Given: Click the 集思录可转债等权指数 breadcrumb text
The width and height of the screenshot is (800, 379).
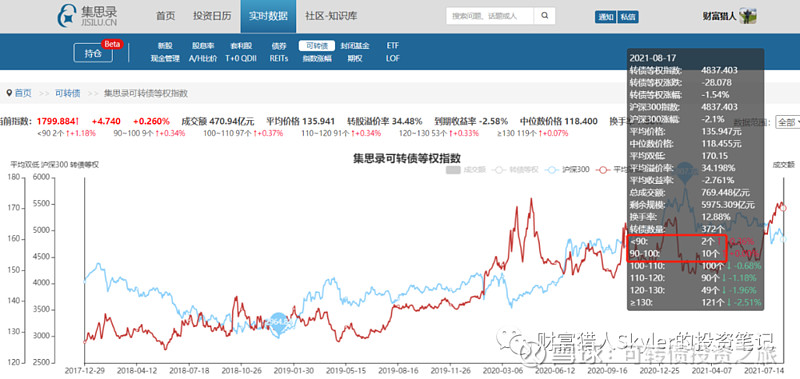Looking at the screenshot, I should (146, 93).
